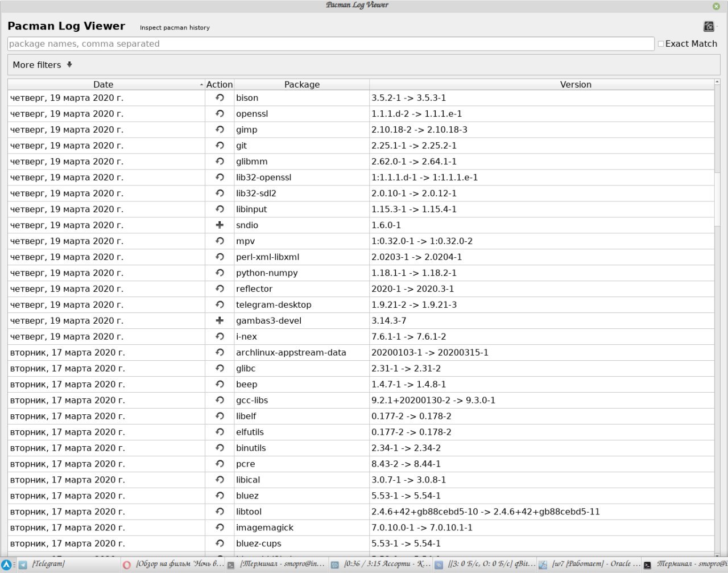Click the upgrade icon in the imagemagick row
728x573 pixels.
(x=220, y=528)
